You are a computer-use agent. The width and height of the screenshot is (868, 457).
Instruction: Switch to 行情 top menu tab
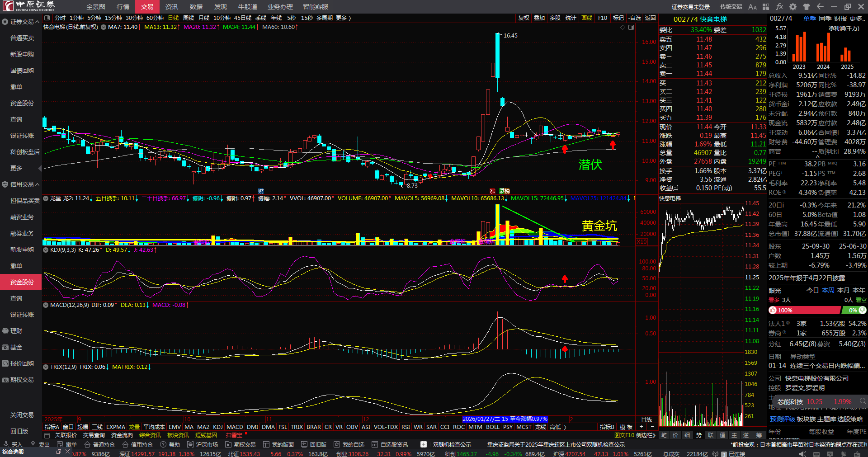[123, 7]
